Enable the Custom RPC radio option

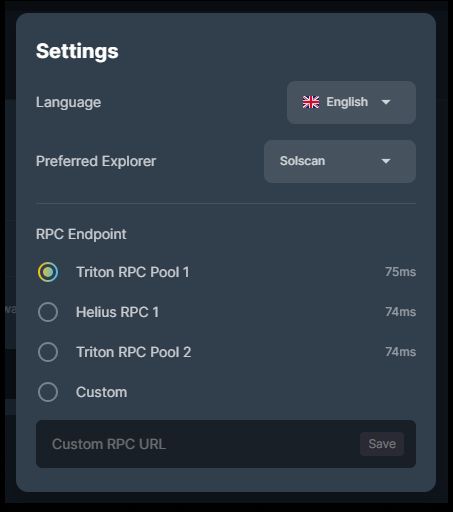(48, 392)
